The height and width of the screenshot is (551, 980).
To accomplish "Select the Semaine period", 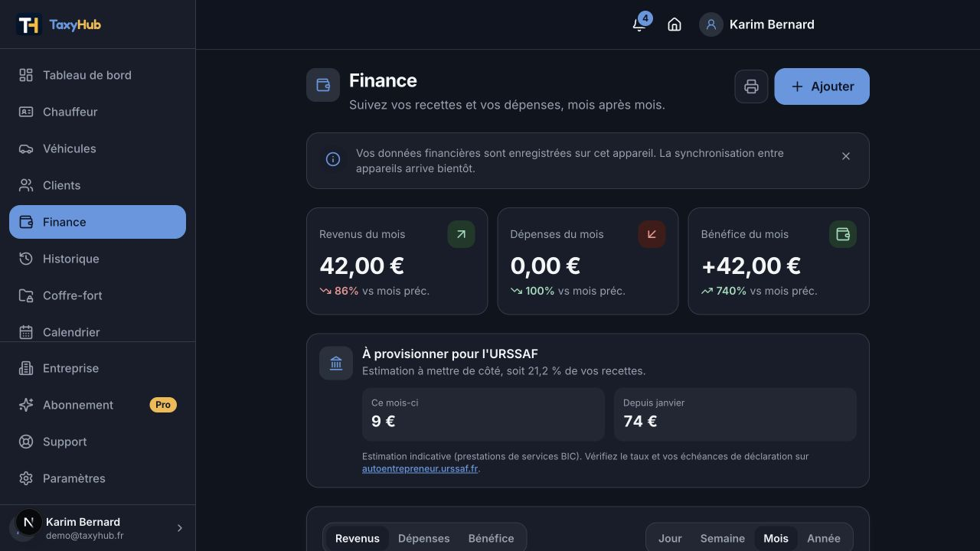I will click(722, 538).
